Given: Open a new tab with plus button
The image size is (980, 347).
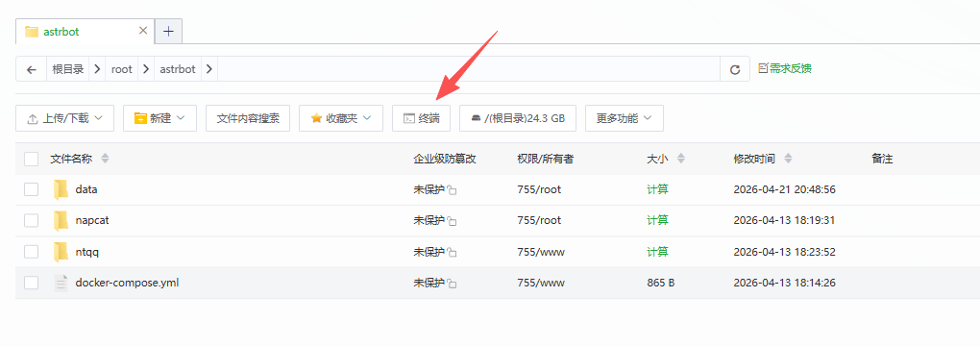Looking at the screenshot, I should coord(168,32).
